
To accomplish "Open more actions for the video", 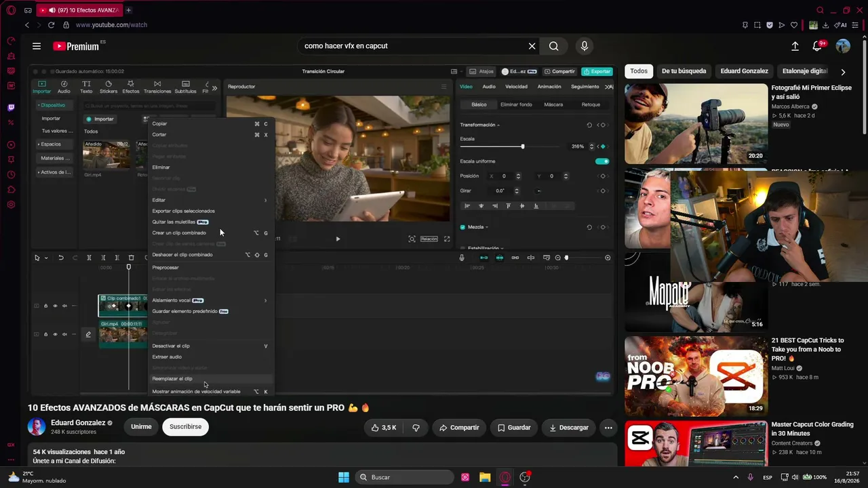I will 608,428.
